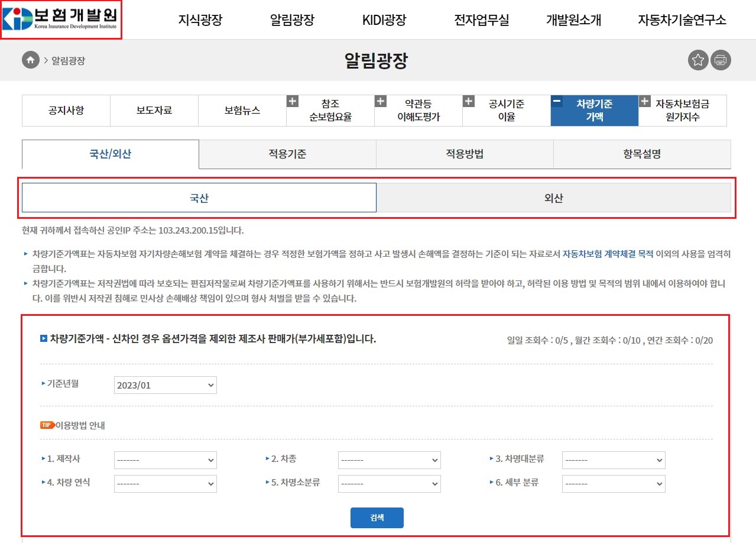Open the 차량 연식 dropdown
This screenshot has width=756, height=543.
165,483
